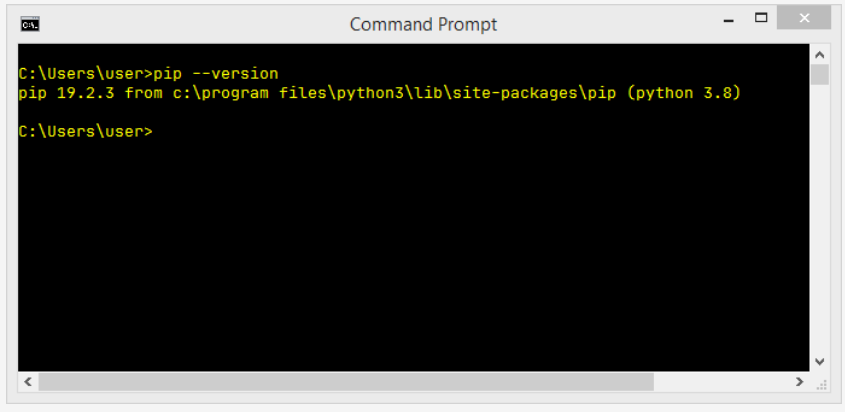Image resolution: width=845 pixels, height=412 pixels.
Task: Click the horizontal scrollbar track right of the thumb
Action: pyautogui.click(x=720, y=382)
